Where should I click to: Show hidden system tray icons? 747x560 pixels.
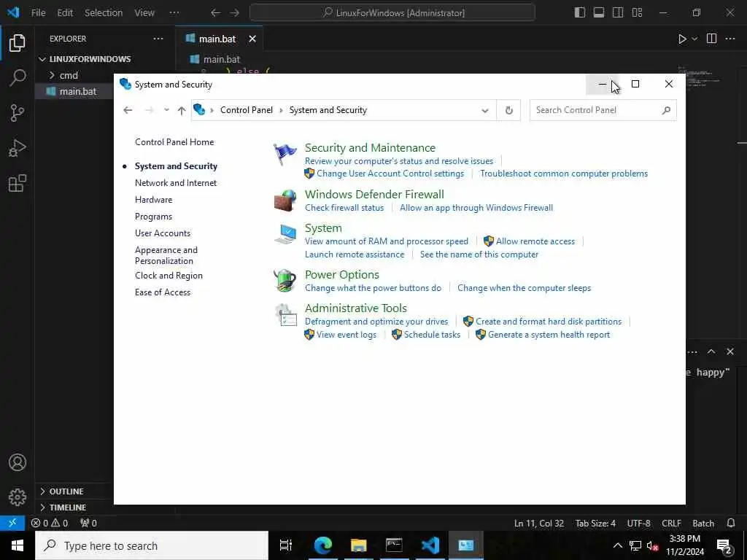tap(617, 545)
